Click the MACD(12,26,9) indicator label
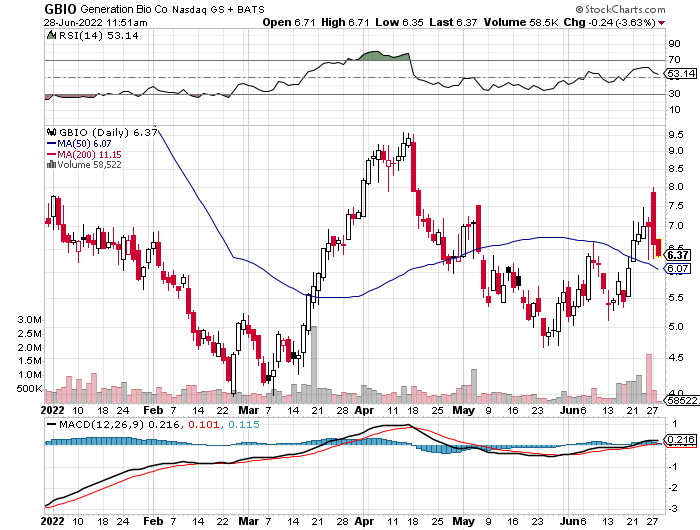This screenshot has width=700, height=530. pos(101,424)
